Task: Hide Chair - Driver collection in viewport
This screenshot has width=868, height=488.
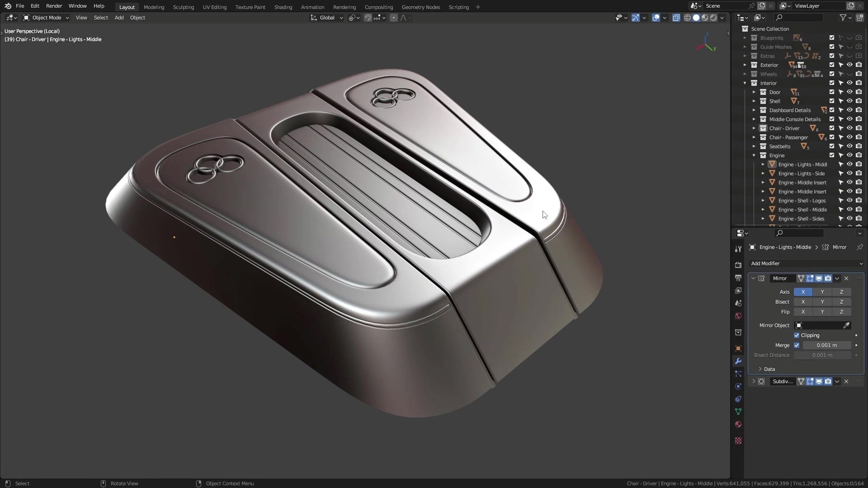Action: (849, 128)
